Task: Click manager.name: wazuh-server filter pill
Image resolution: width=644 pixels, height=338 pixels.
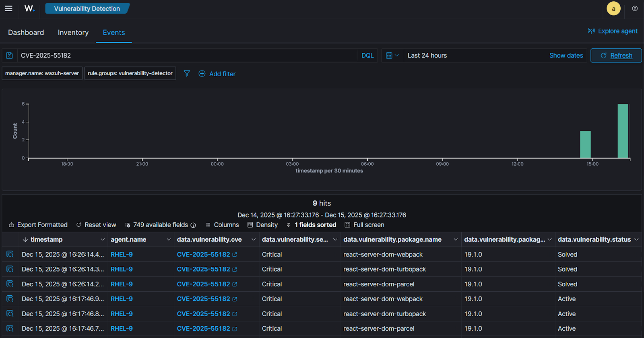Action: coord(42,73)
